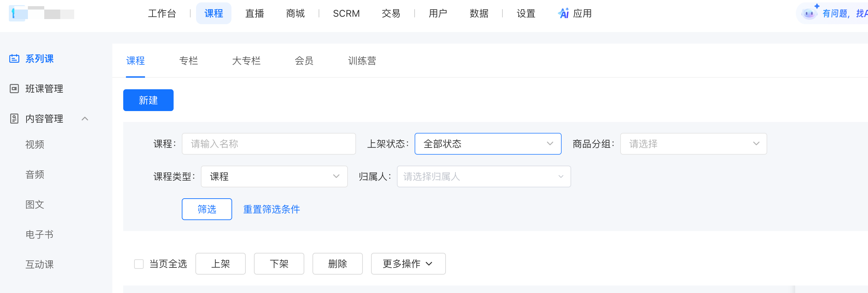Viewport: 868px width, 293px height.
Task: Open SCRM in the top navigation
Action: tap(346, 14)
